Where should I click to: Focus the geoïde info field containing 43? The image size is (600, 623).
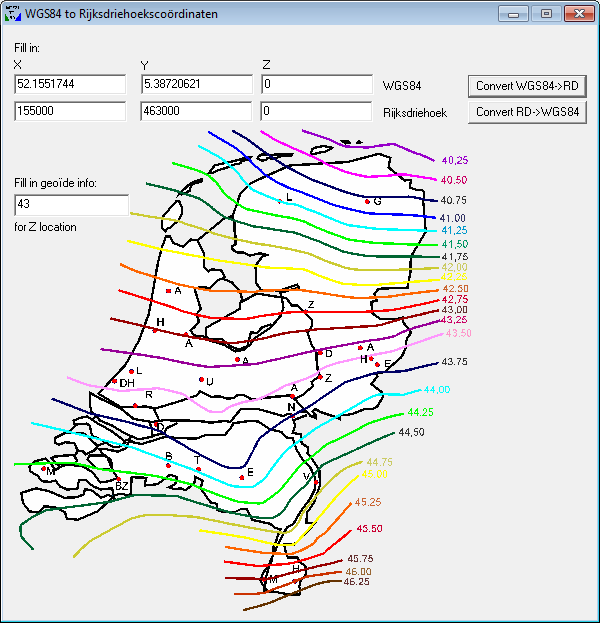tap(71, 205)
